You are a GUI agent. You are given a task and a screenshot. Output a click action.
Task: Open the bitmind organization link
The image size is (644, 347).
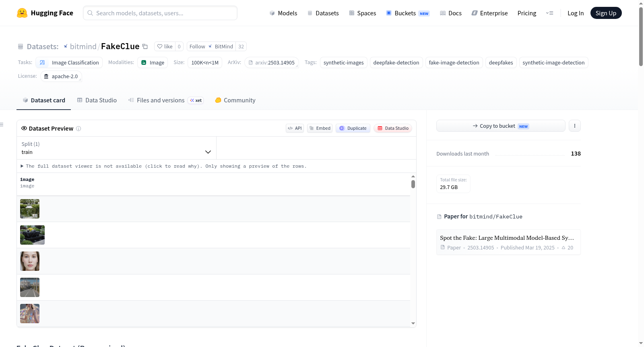[x=83, y=46]
